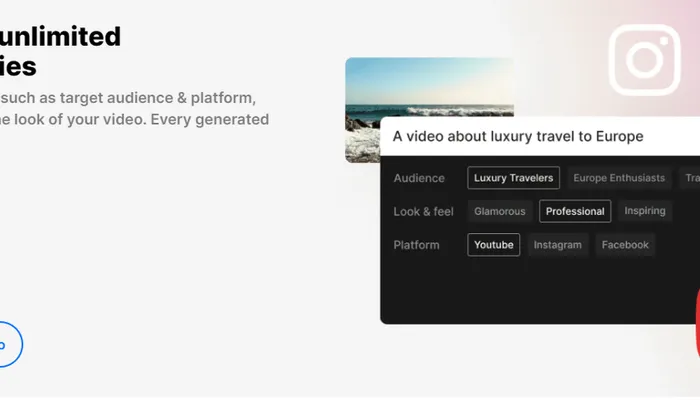The height and width of the screenshot is (400, 700).
Task: Select Youtube as the platform
Action: tap(493, 245)
